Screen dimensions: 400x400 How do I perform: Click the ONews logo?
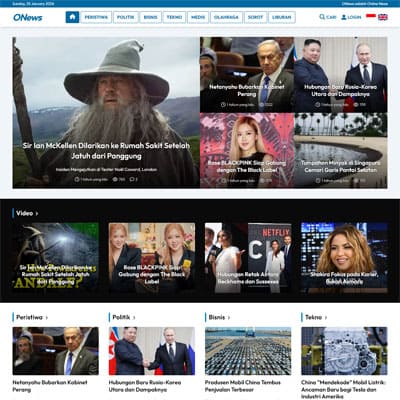(28, 17)
